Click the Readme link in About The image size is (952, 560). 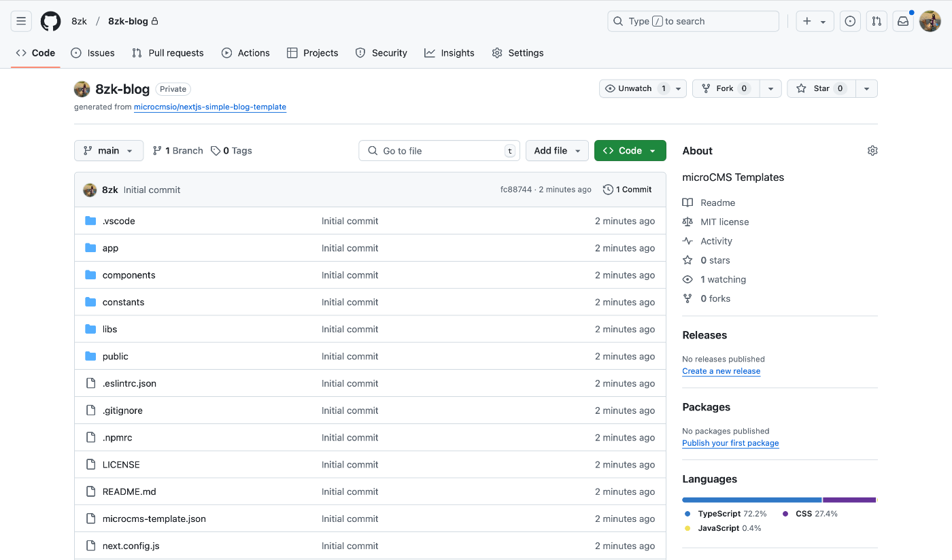tap(709, 203)
